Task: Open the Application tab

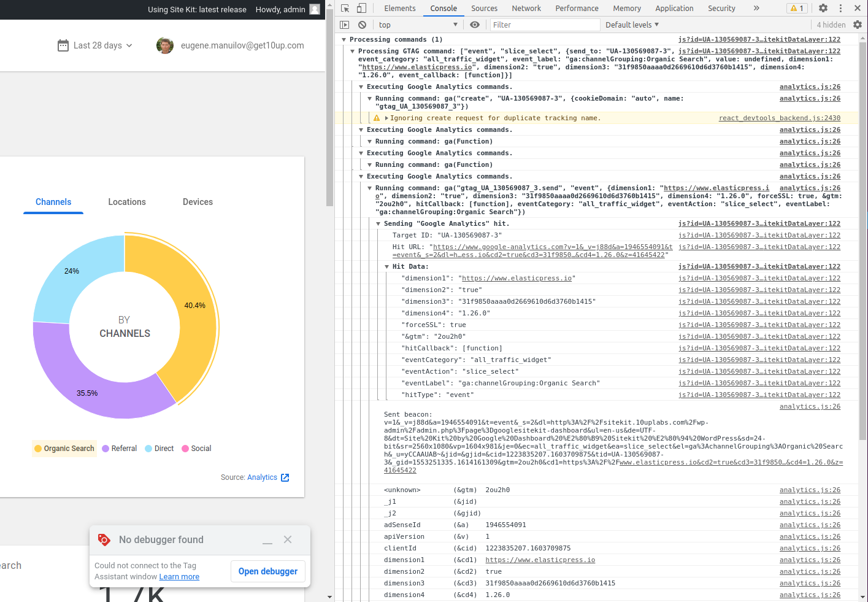Action: [674, 8]
